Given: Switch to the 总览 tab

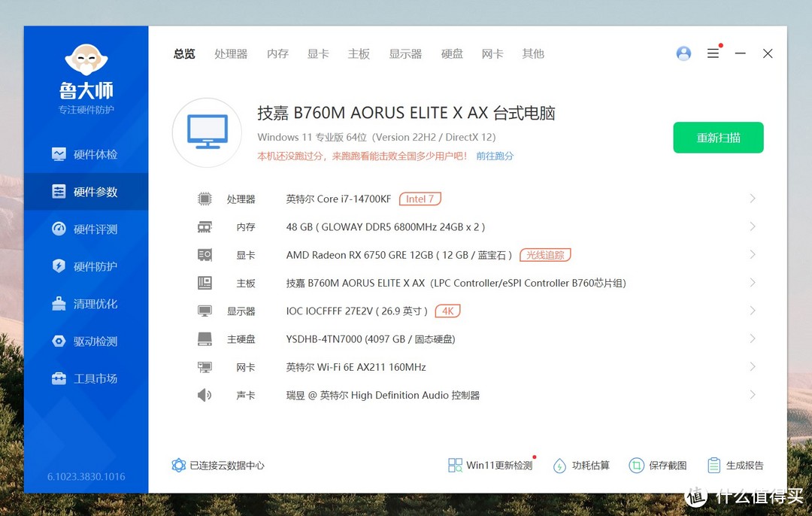Looking at the screenshot, I should pyautogui.click(x=184, y=53).
